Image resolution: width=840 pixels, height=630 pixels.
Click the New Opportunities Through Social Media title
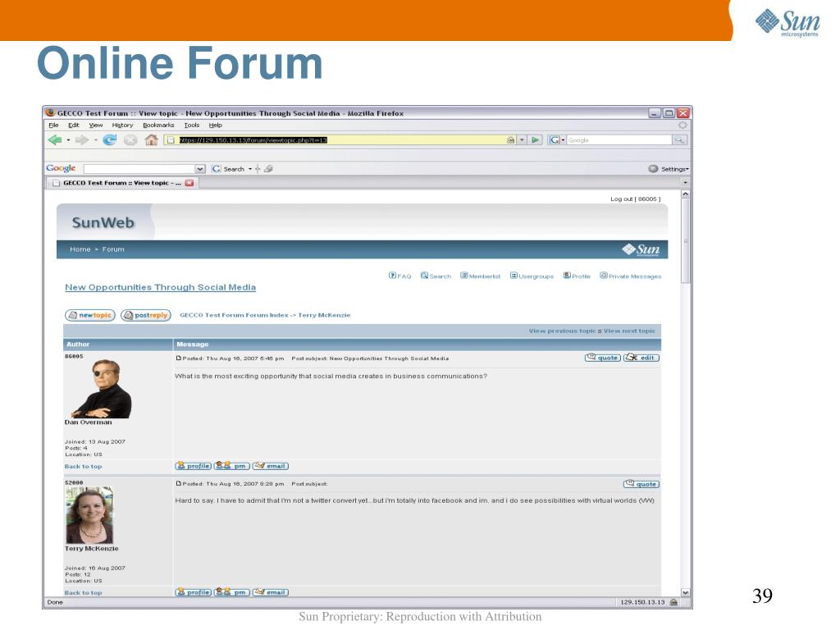[160, 287]
